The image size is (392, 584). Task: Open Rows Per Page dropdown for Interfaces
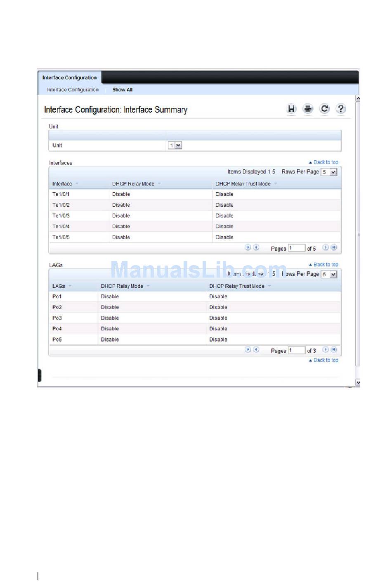329,172
